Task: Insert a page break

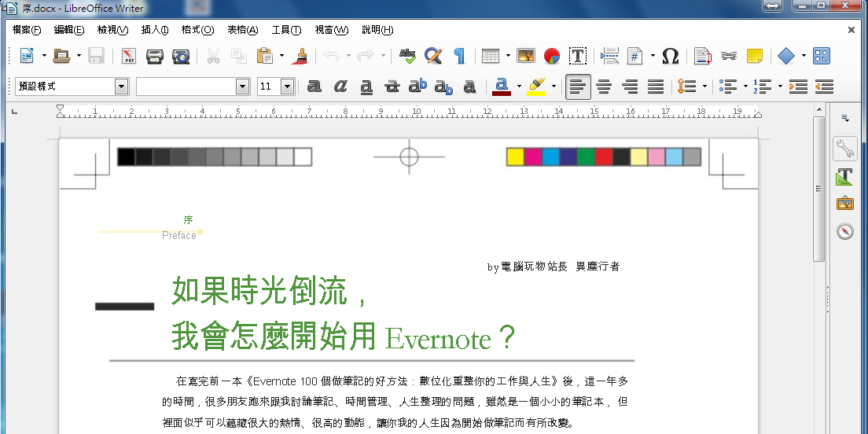Action: coord(609,56)
